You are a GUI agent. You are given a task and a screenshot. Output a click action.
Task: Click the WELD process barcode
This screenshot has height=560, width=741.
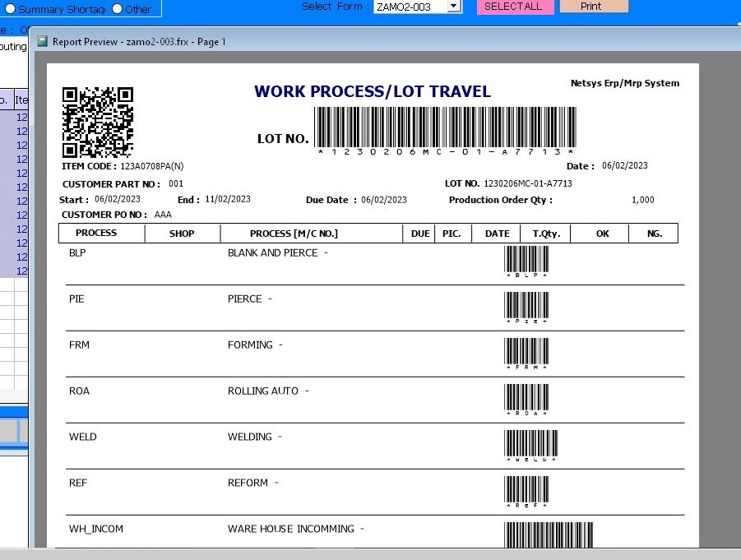coord(530,444)
